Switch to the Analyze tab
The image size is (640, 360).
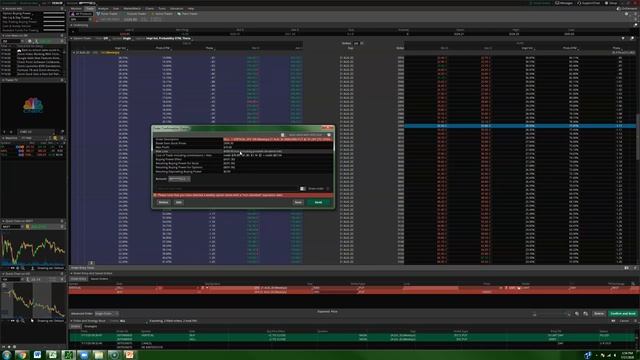tap(103, 9)
